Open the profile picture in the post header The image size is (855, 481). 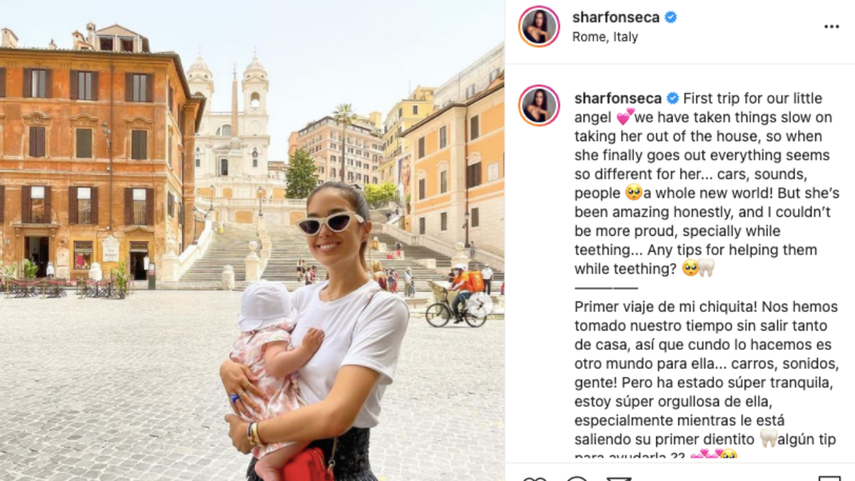pyautogui.click(x=539, y=26)
